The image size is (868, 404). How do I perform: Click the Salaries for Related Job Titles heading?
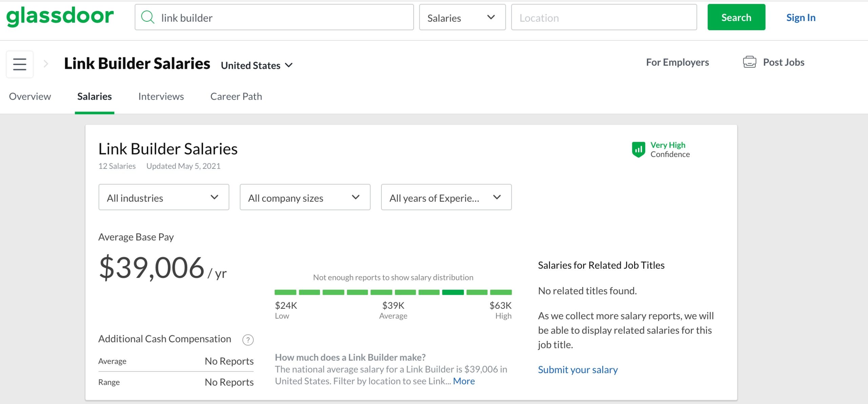coord(601,265)
